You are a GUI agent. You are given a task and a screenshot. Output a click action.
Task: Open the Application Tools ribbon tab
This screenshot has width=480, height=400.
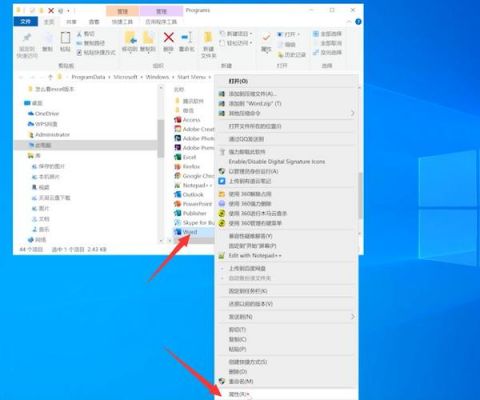click(x=161, y=22)
